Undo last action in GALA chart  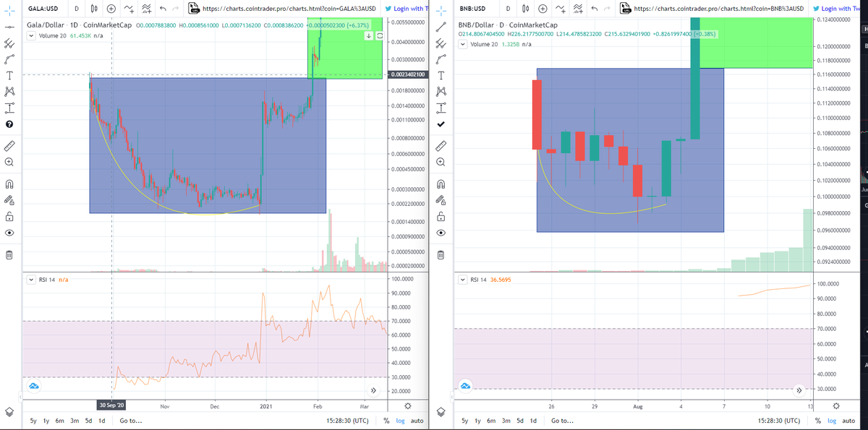(163, 9)
